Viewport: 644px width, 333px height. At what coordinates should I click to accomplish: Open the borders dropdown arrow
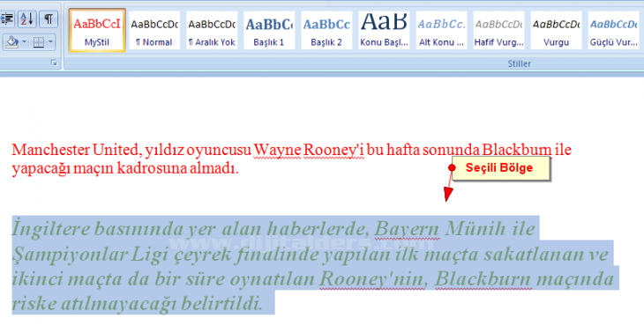(x=50, y=41)
